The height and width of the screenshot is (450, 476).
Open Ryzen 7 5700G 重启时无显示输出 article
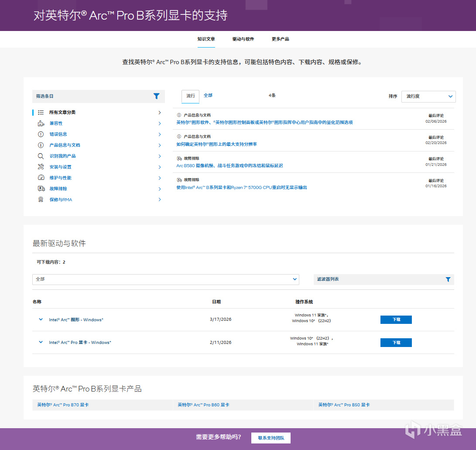point(242,188)
